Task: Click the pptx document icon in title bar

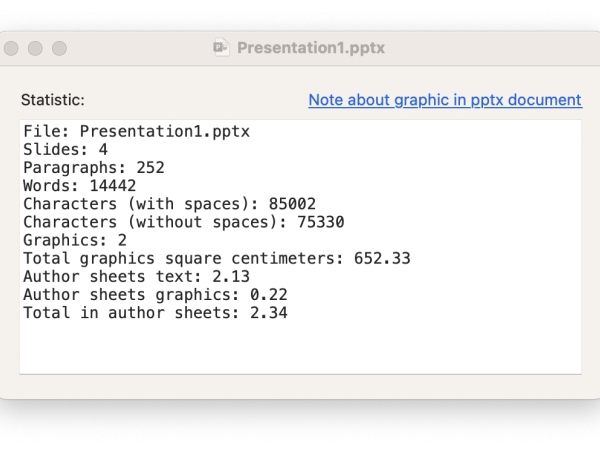Action: pos(221,48)
